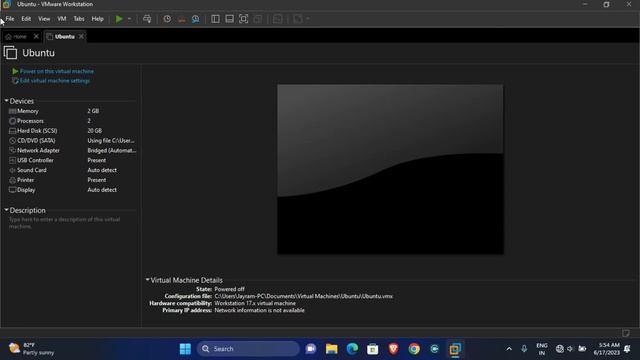Show hidden system tray icons
Image resolution: width=640 pixels, height=360 pixels.
click(x=509, y=349)
